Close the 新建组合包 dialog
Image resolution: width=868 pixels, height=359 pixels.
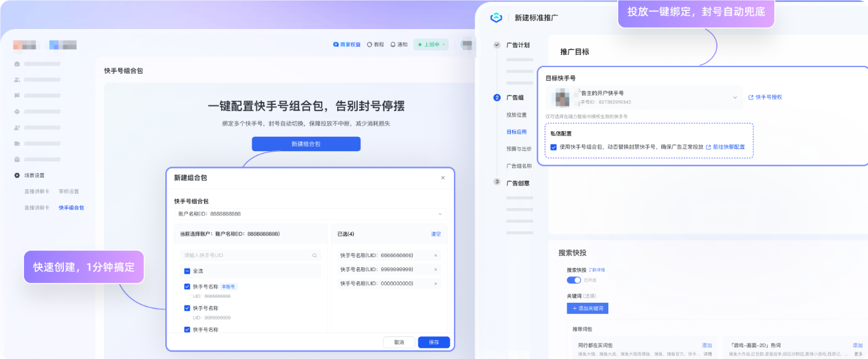click(x=442, y=178)
